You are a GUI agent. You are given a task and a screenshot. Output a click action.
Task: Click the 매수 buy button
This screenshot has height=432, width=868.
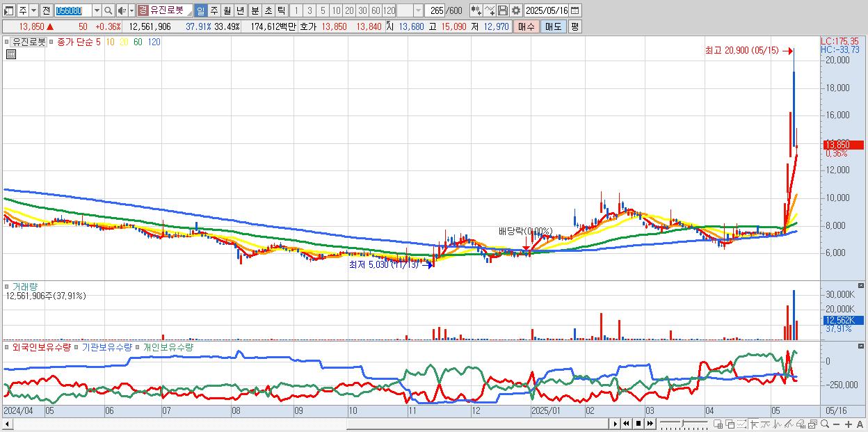[527, 26]
